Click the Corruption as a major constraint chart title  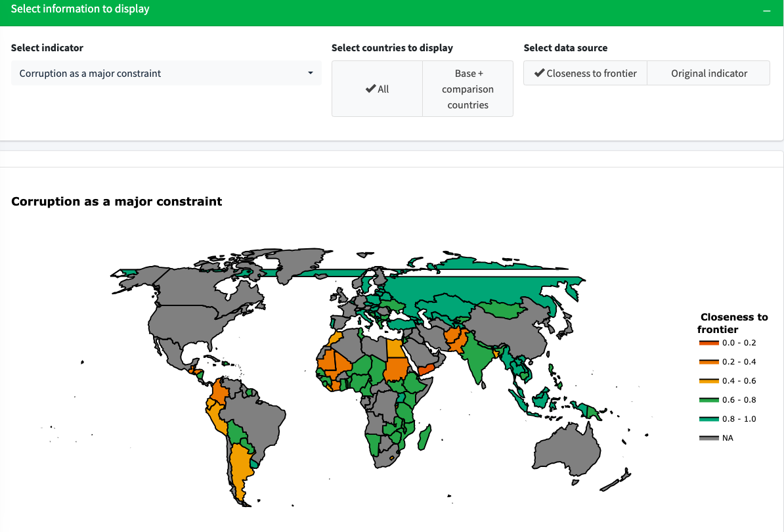116,202
